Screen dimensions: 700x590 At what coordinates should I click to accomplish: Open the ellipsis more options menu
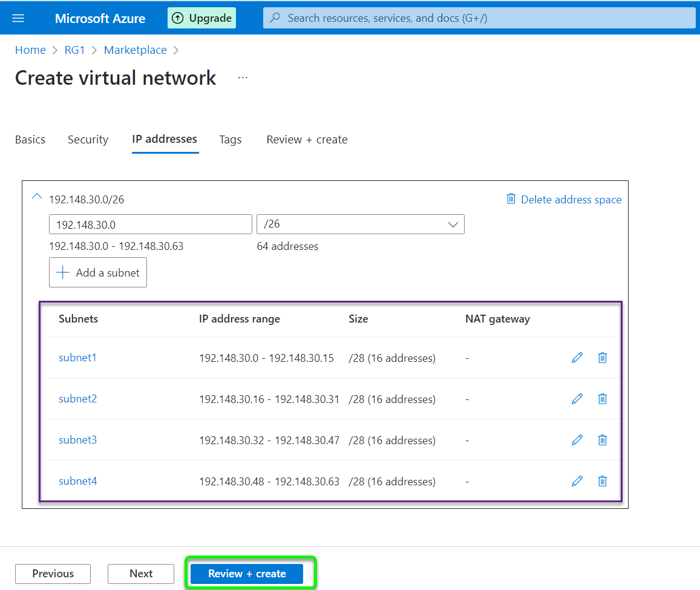coord(243,78)
